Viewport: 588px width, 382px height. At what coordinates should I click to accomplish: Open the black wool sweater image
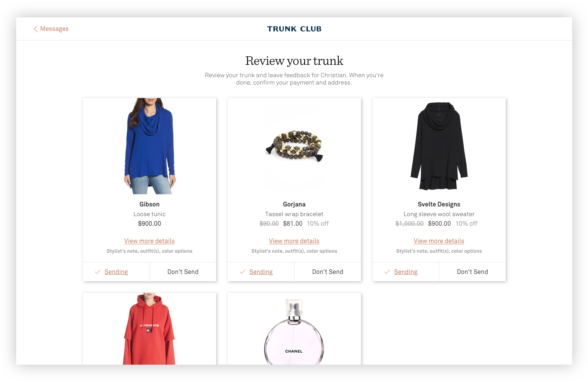[439, 146]
